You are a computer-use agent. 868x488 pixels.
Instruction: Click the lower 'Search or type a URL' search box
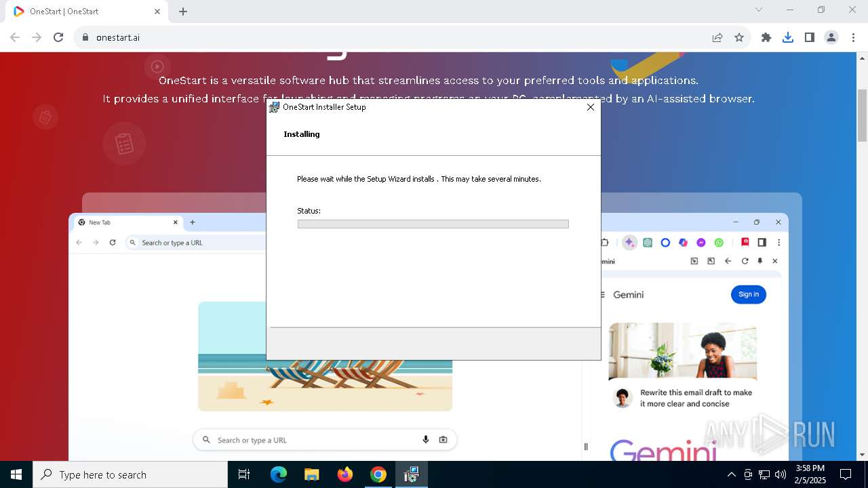(325, 440)
